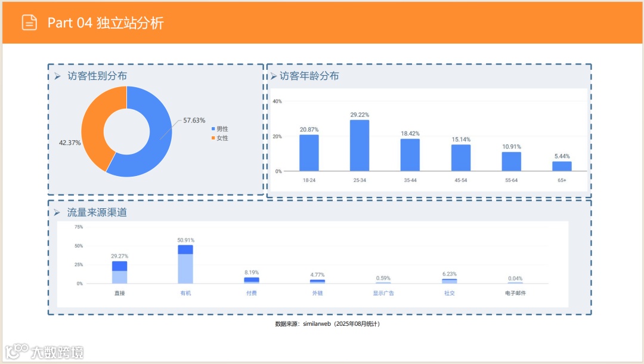Click the '6.23%' traffic value label
This screenshot has width=644, height=364.
[x=450, y=274]
